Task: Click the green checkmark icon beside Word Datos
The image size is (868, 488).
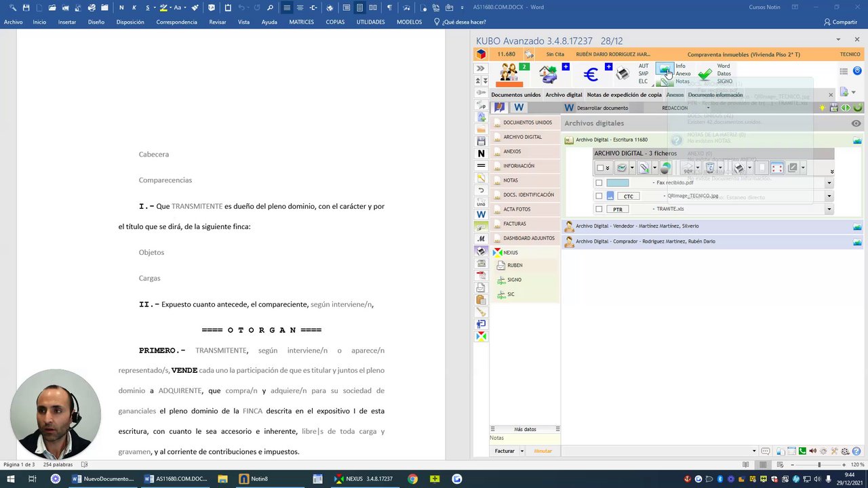Action: coord(705,74)
